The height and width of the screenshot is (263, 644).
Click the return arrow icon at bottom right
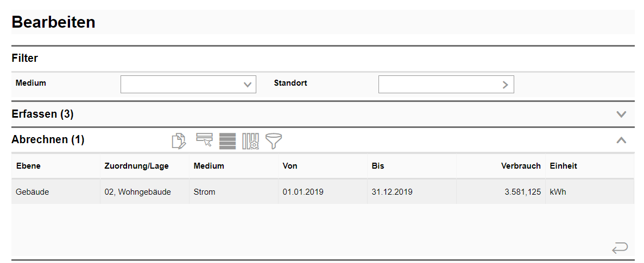pos(620,248)
